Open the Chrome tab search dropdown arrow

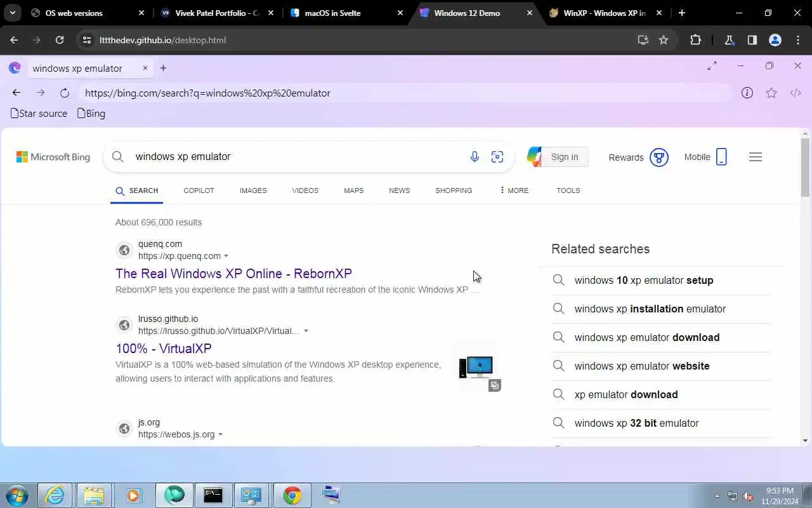[12, 13]
